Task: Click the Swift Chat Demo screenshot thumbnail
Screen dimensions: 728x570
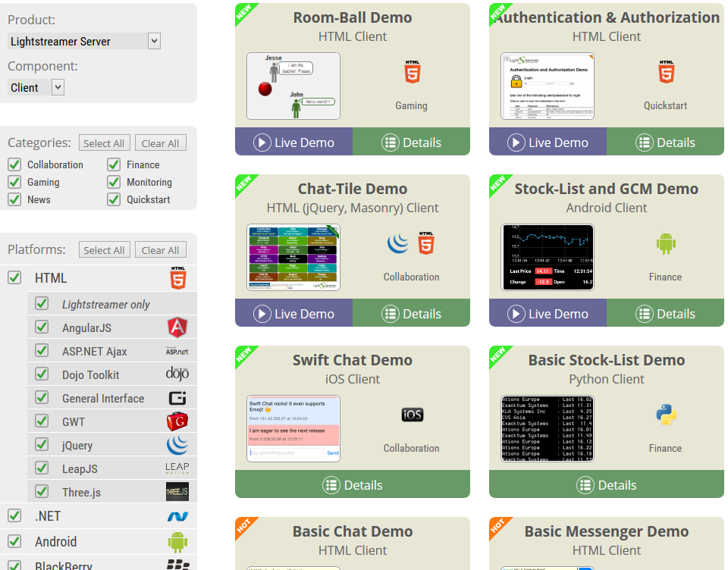Action: (293, 428)
